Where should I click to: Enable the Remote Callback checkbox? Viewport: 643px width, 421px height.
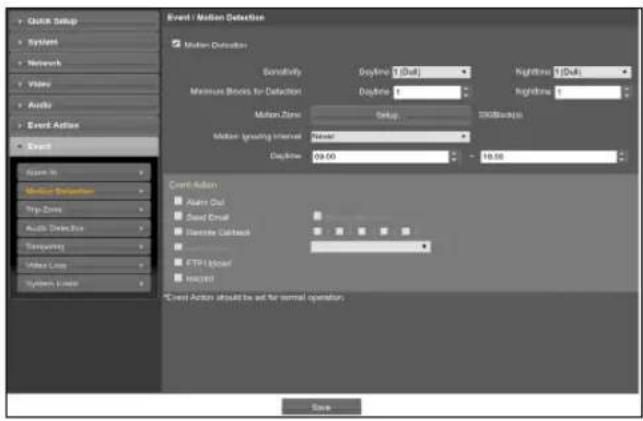click(178, 231)
